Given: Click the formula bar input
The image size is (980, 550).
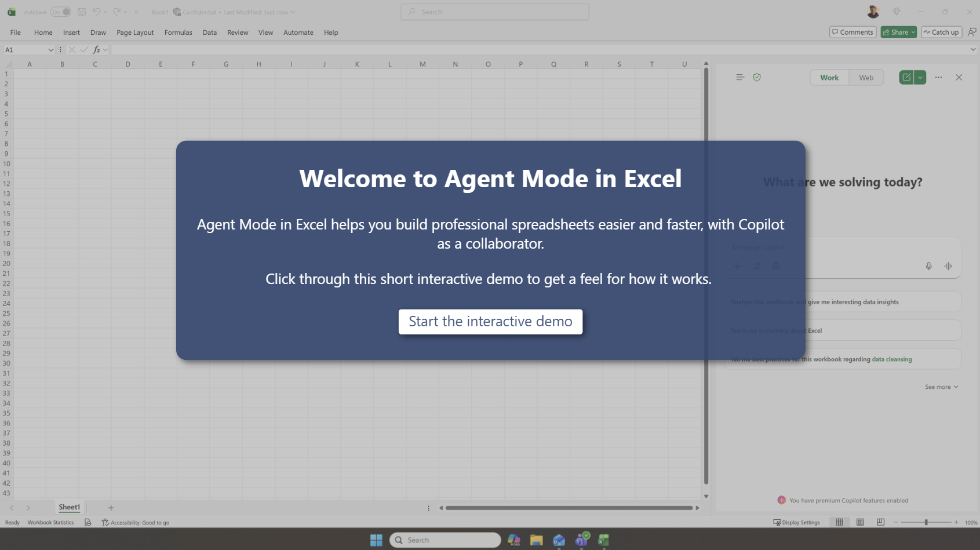Looking at the screenshot, I should point(539,50).
